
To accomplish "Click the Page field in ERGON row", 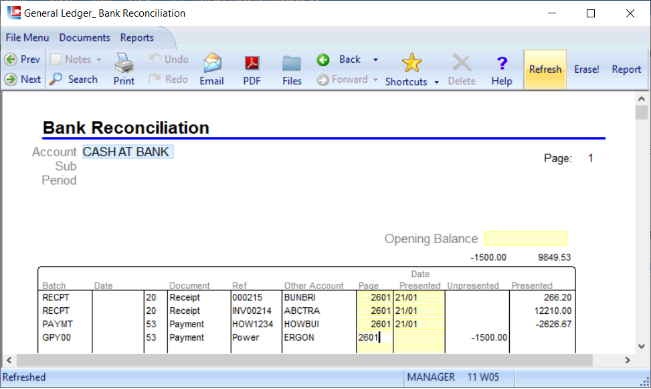I will 374,337.
